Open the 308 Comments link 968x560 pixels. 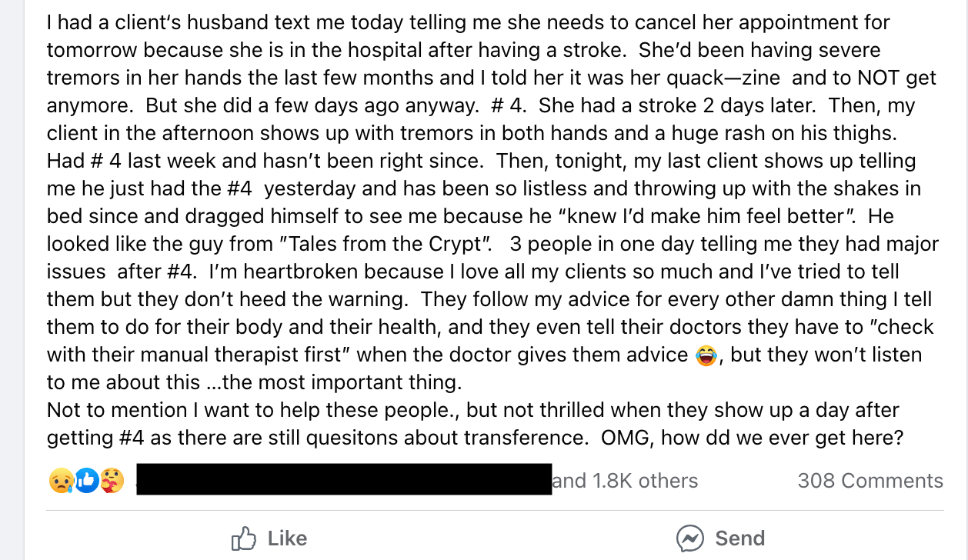click(x=870, y=481)
